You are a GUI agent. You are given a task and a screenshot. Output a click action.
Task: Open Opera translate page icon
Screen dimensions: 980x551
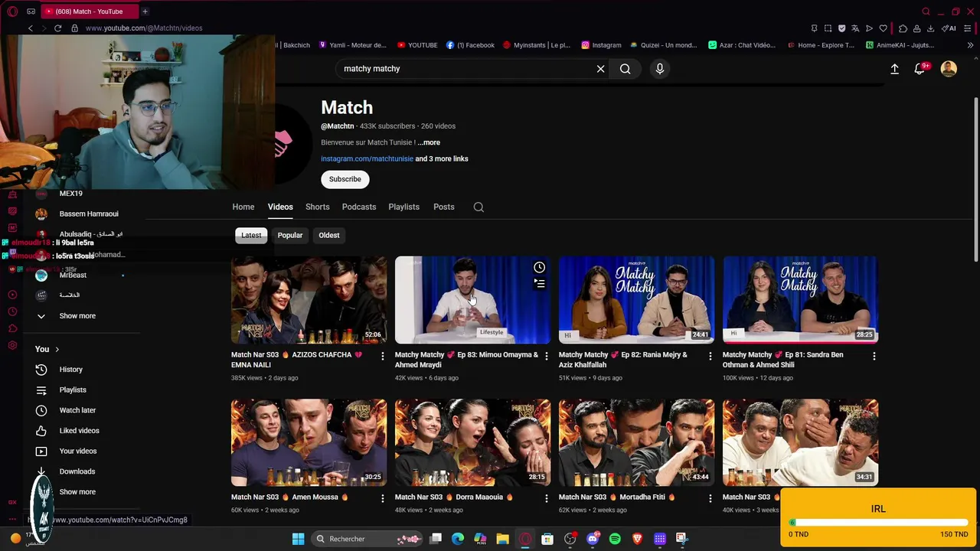coord(855,28)
